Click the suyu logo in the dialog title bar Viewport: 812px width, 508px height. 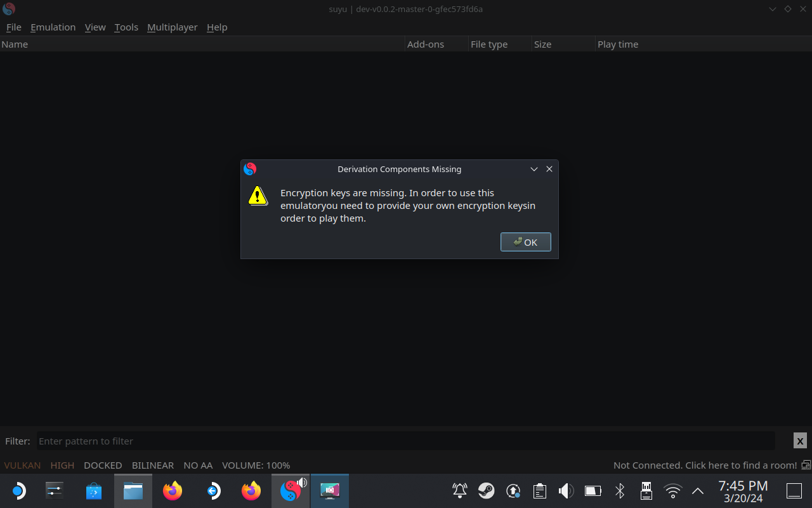click(x=250, y=169)
